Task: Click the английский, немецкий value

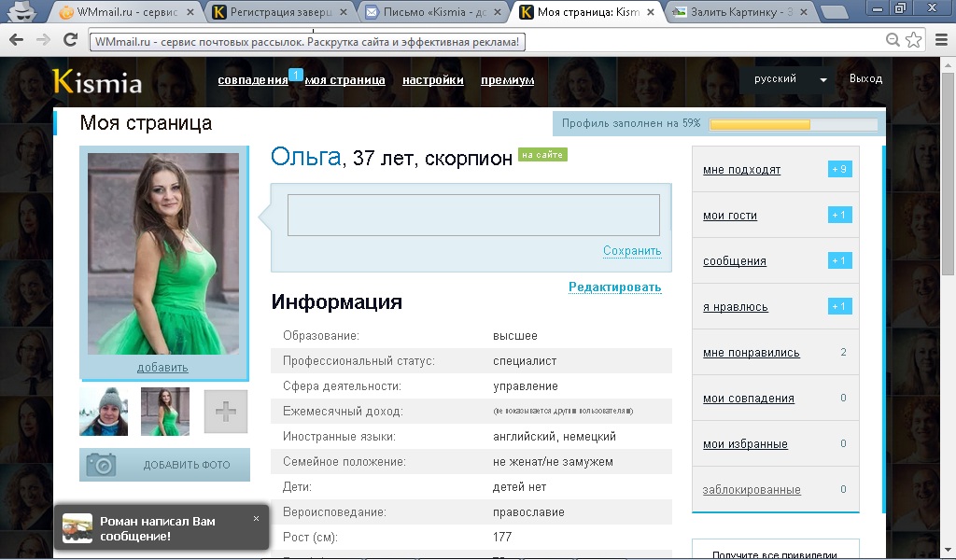Action: 555,437
